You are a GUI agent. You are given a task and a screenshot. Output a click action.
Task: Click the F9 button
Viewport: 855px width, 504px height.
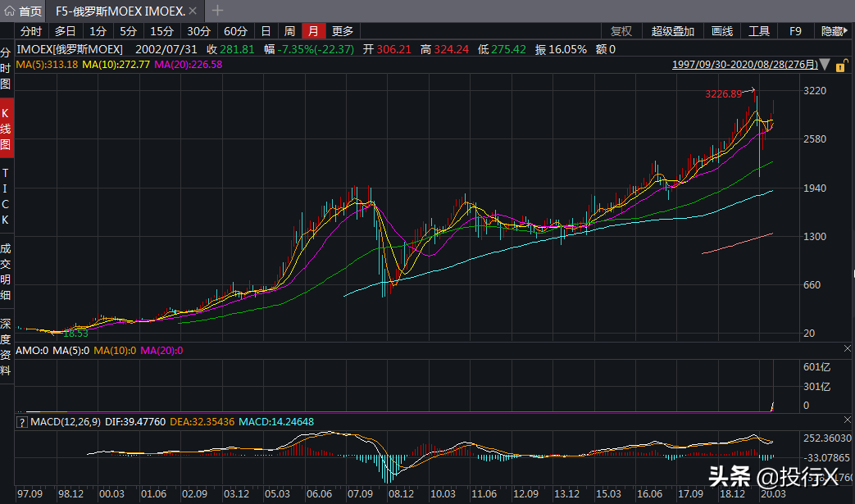[795, 31]
